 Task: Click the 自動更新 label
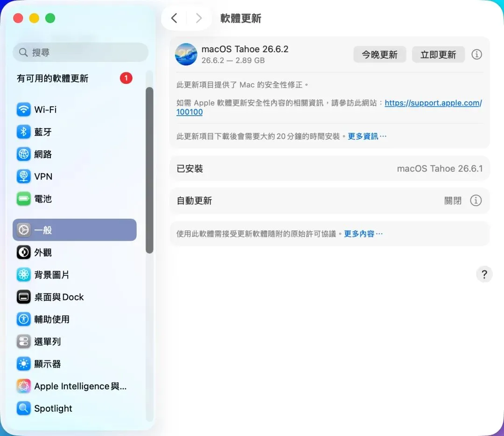pos(194,201)
